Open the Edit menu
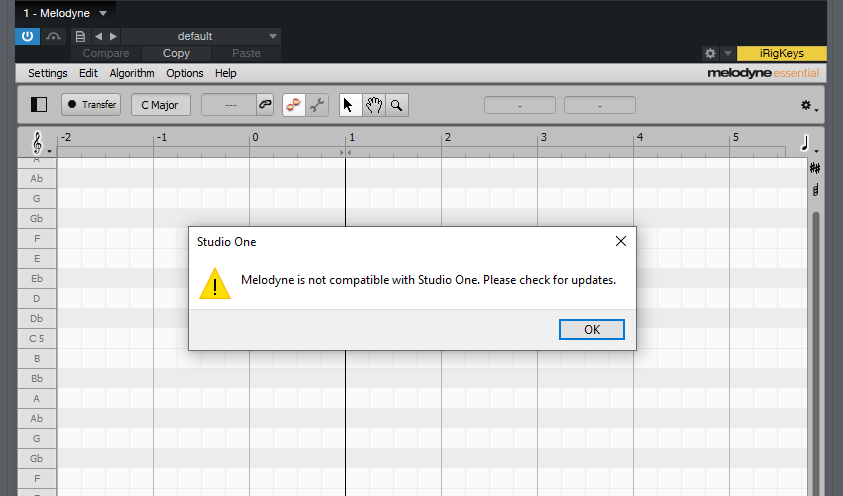843x496 pixels. 88,73
